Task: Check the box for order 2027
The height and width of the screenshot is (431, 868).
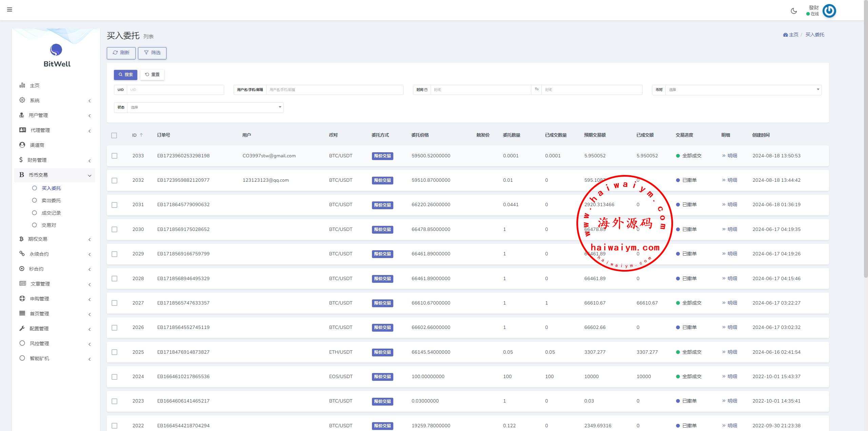Action: click(114, 303)
